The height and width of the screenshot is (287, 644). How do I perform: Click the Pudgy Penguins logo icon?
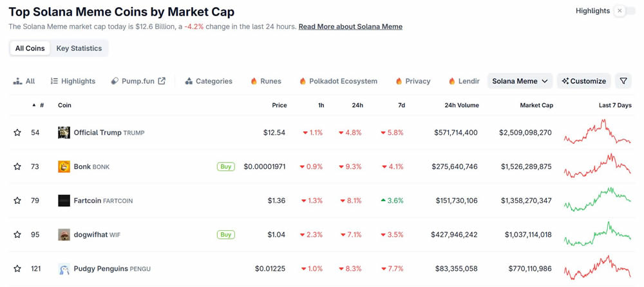64,269
